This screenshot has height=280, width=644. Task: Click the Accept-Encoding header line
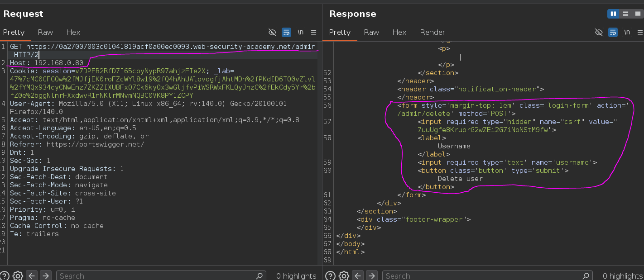pos(79,136)
